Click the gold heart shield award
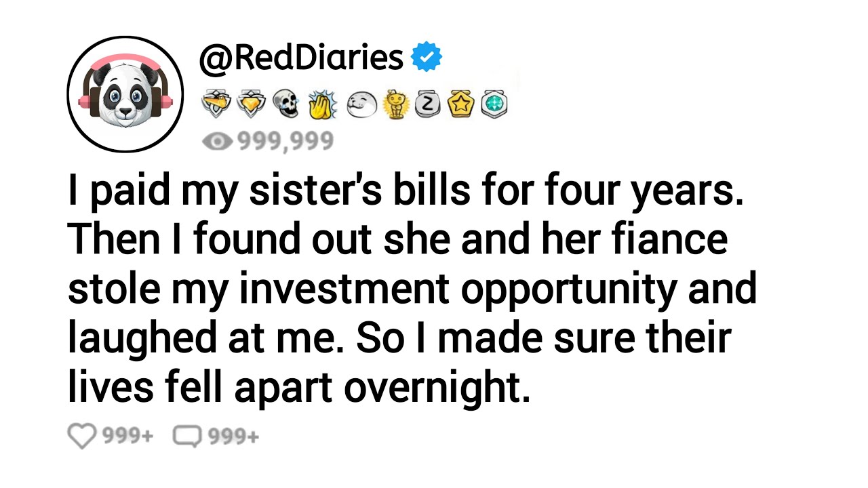The height and width of the screenshot is (488, 868). click(x=251, y=104)
